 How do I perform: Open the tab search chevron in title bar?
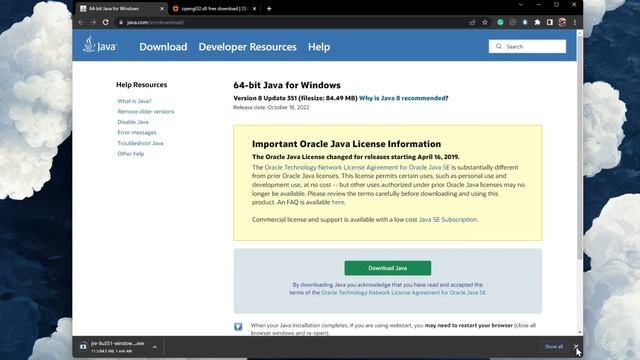click(520, 4)
